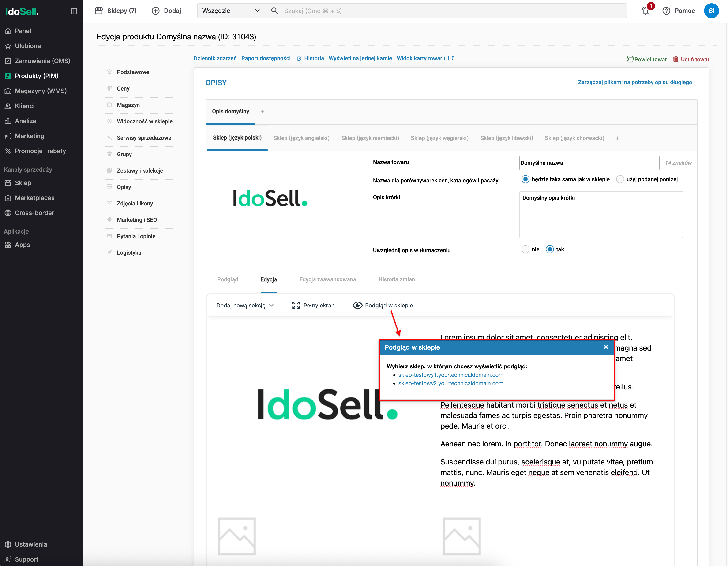Switch to Sklep (język węgierski) tab
Image resolution: width=728 pixels, height=566 pixels.
point(439,138)
